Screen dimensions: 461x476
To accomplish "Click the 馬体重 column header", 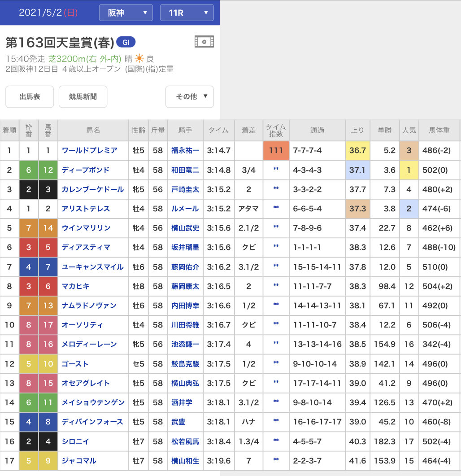I will (x=439, y=130).
